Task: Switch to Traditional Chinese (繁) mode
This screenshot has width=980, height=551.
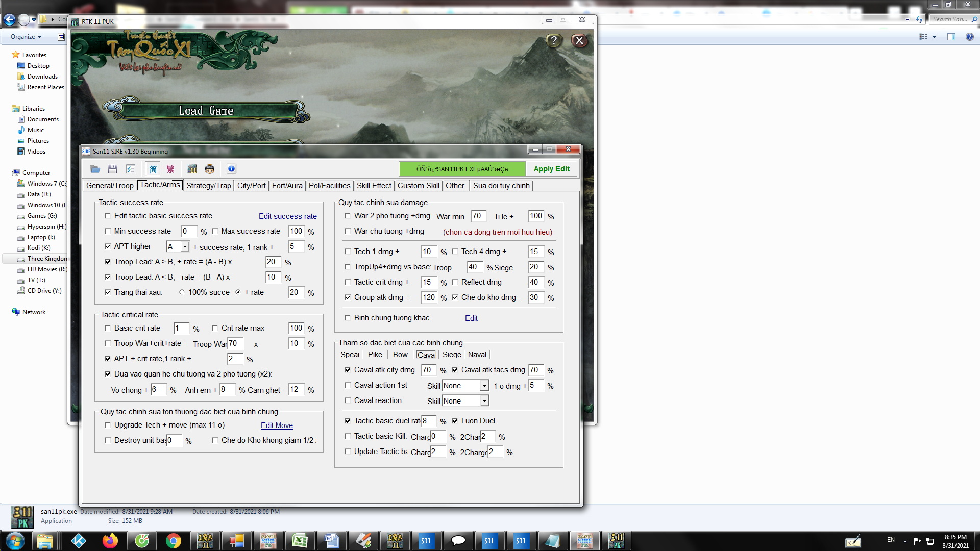Action: 170,169
